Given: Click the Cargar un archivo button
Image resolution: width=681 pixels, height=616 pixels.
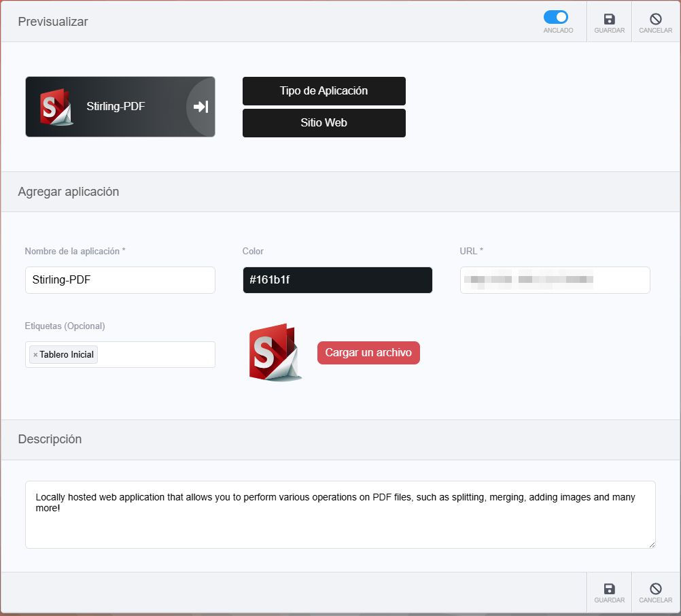Looking at the screenshot, I should click(x=368, y=353).
